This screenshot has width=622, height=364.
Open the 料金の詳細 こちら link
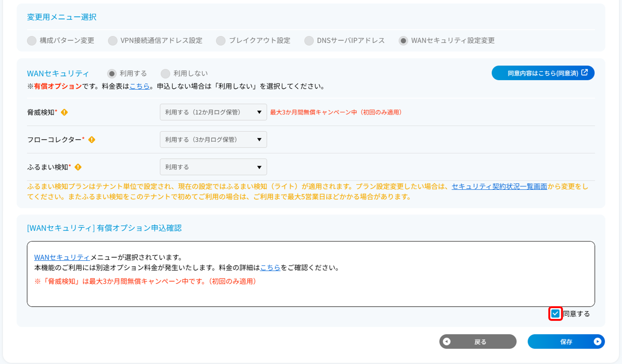[270, 268]
